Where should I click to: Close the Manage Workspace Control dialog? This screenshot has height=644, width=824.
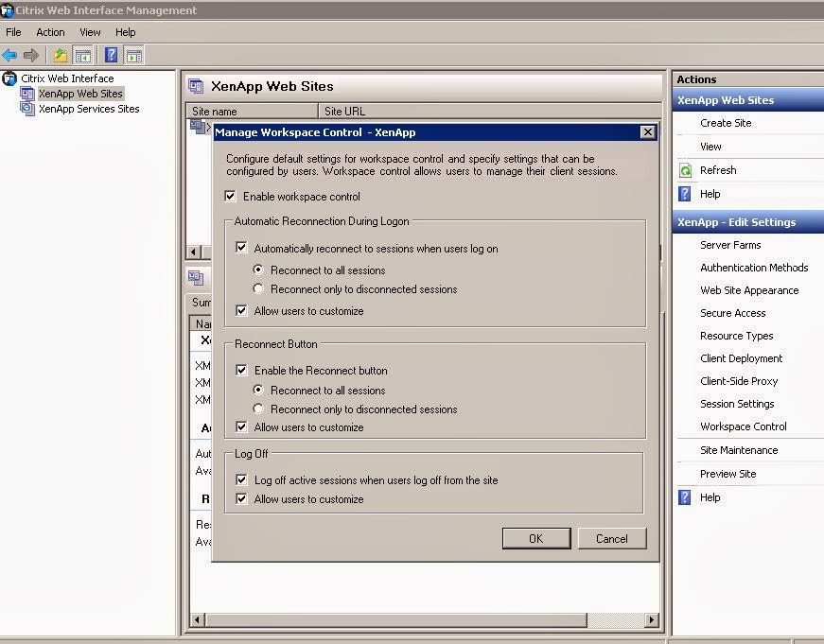(x=647, y=131)
